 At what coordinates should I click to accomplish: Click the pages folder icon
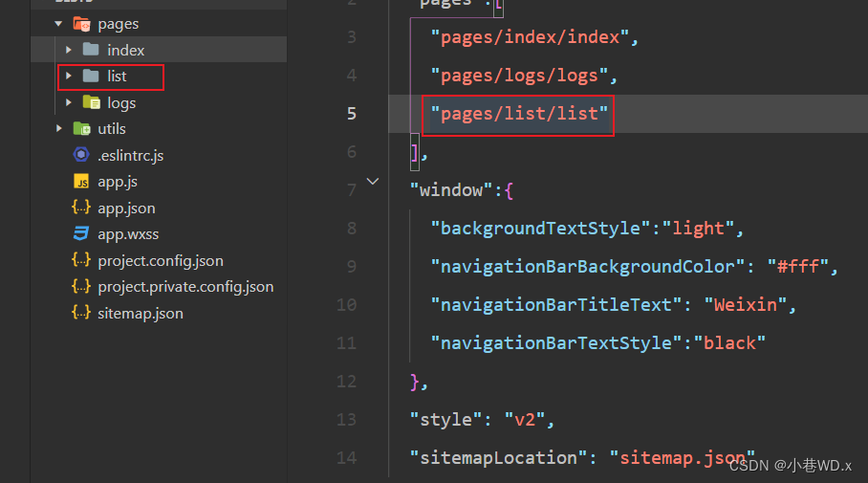[x=82, y=24]
